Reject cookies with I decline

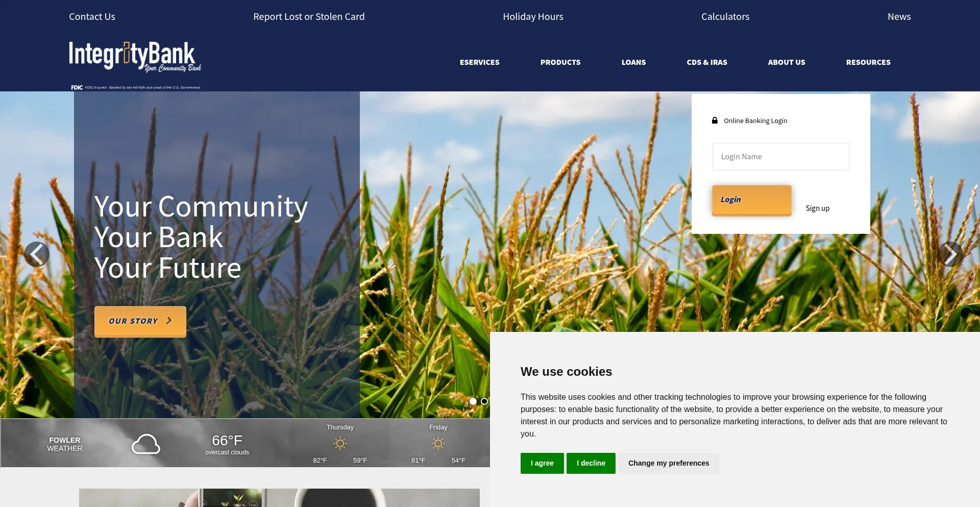[x=591, y=463]
